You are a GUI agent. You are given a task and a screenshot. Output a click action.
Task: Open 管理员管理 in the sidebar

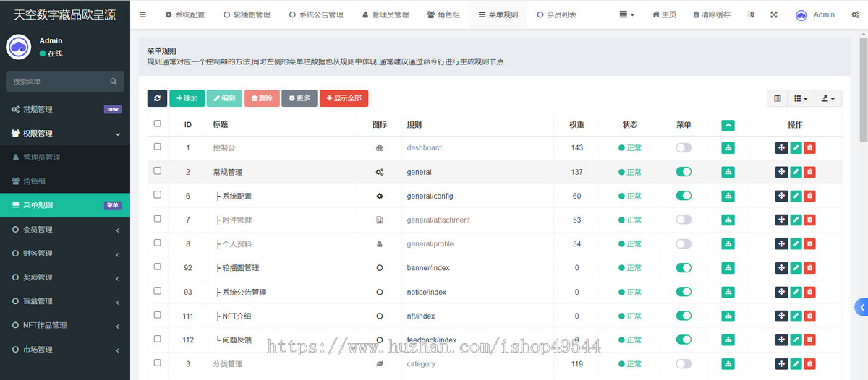pos(65,157)
